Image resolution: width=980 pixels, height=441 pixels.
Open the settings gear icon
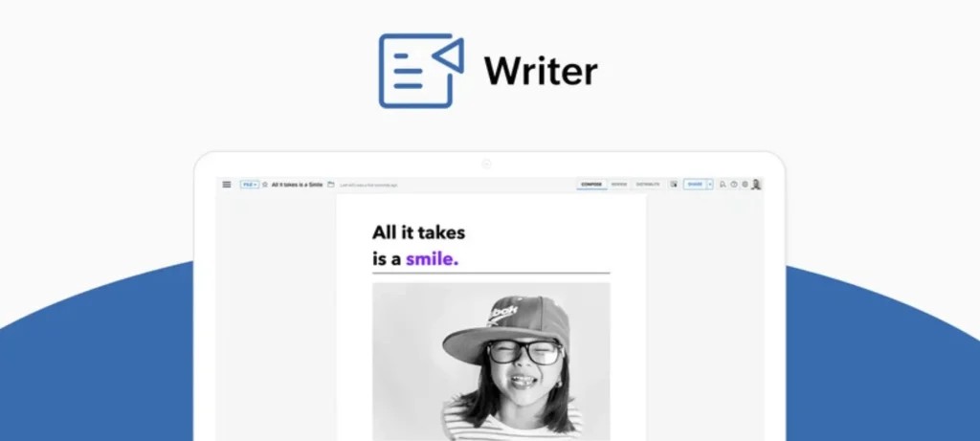tap(745, 185)
